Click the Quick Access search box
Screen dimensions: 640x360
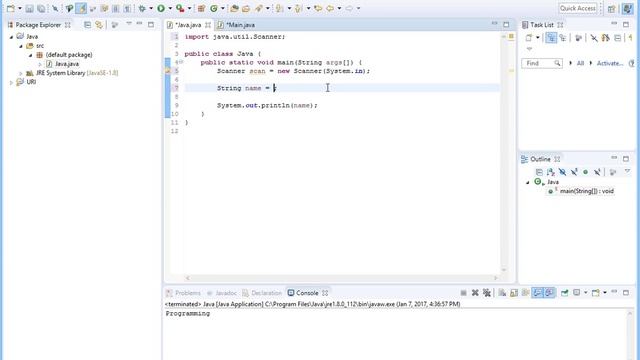click(578, 8)
